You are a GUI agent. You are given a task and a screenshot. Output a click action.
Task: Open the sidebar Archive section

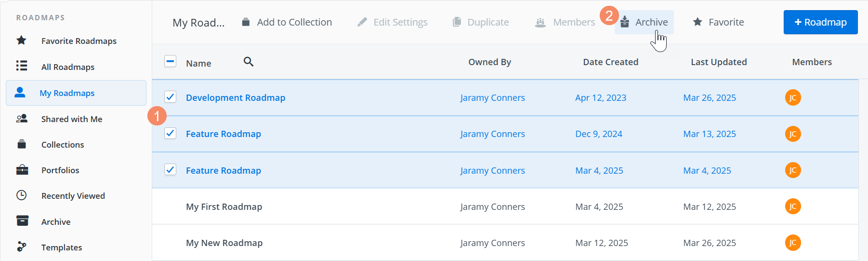[x=55, y=222]
